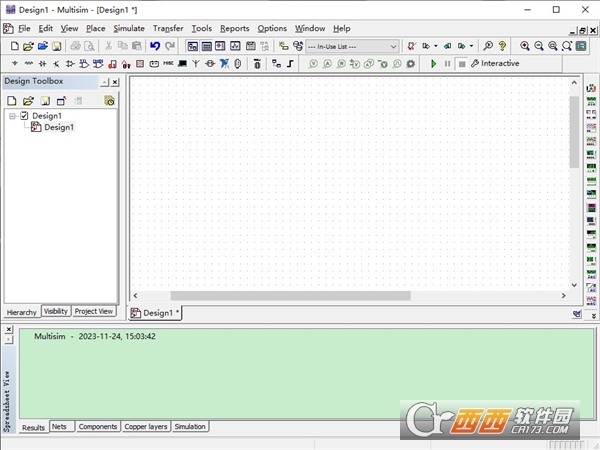Switch to the Hierarchy tab
This screenshot has width=600, height=450.
tap(22, 312)
